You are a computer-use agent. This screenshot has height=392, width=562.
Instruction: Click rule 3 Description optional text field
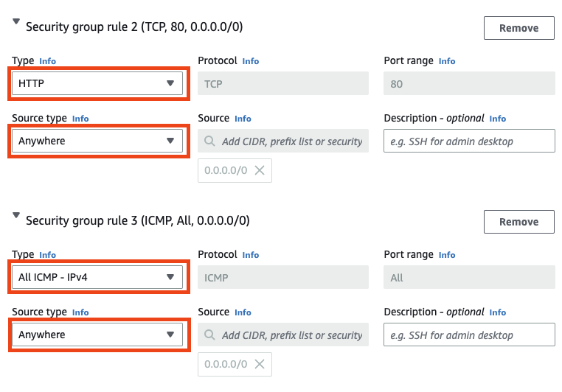(469, 335)
